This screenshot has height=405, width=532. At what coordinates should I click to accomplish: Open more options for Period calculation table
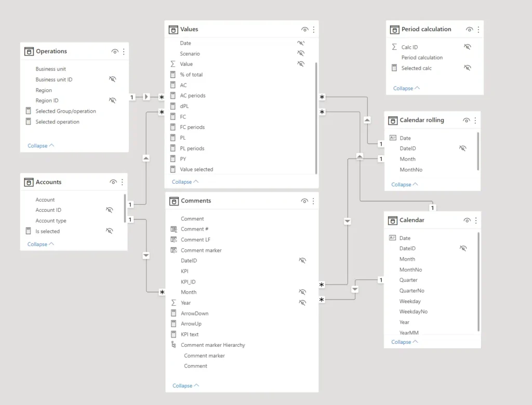pos(478,30)
